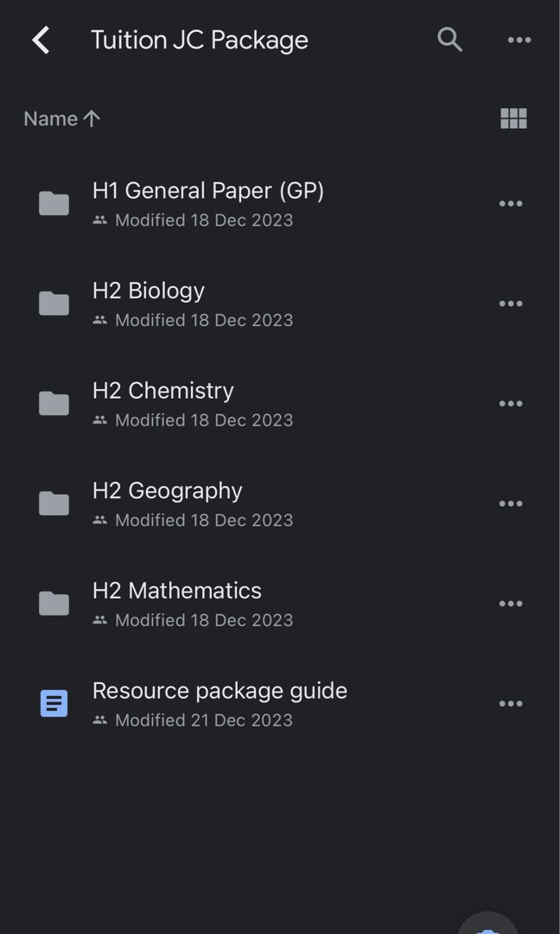Tap the back arrow to leave this folder
Viewport: 560px width, 934px height.
[39, 39]
